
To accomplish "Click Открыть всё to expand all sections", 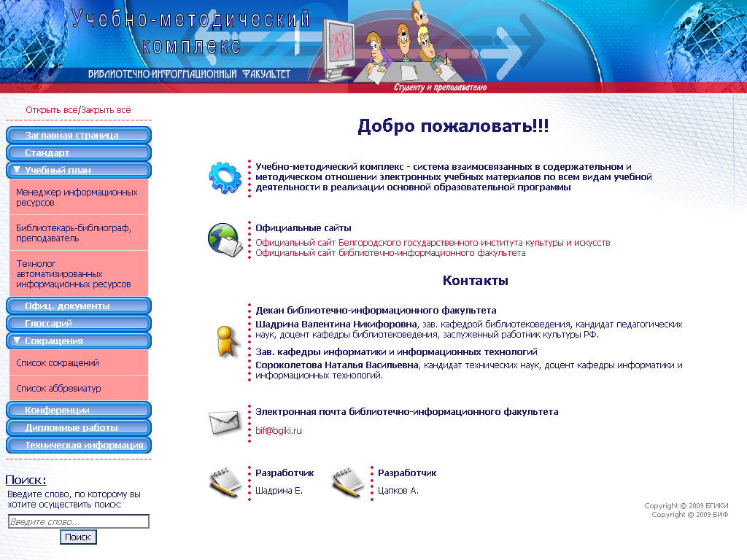I will [x=51, y=110].
